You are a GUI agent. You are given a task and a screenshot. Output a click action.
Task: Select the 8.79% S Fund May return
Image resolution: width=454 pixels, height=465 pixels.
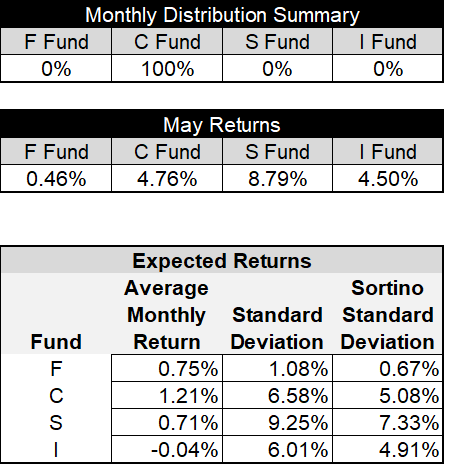pos(277,178)
